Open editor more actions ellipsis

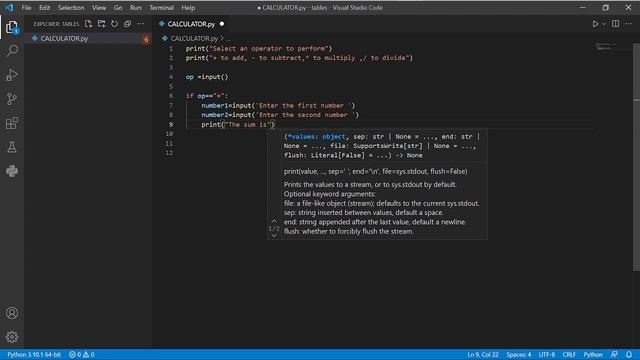629,24
